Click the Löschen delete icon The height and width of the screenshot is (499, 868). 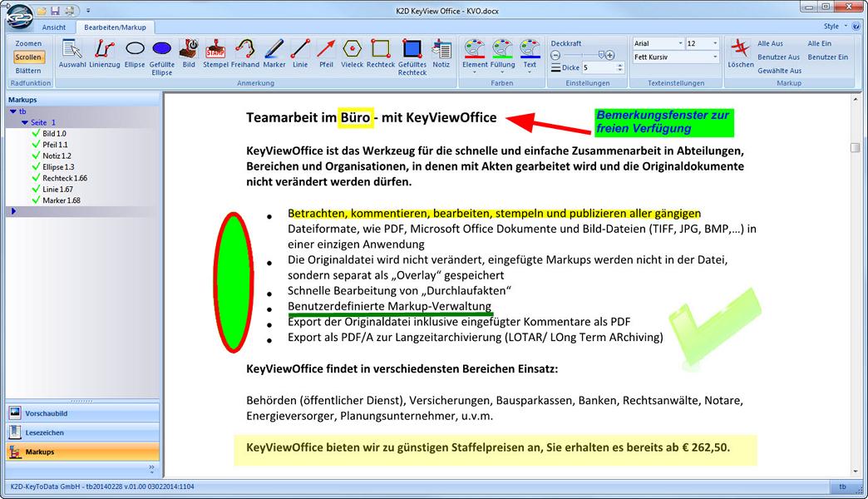point(741,54)
